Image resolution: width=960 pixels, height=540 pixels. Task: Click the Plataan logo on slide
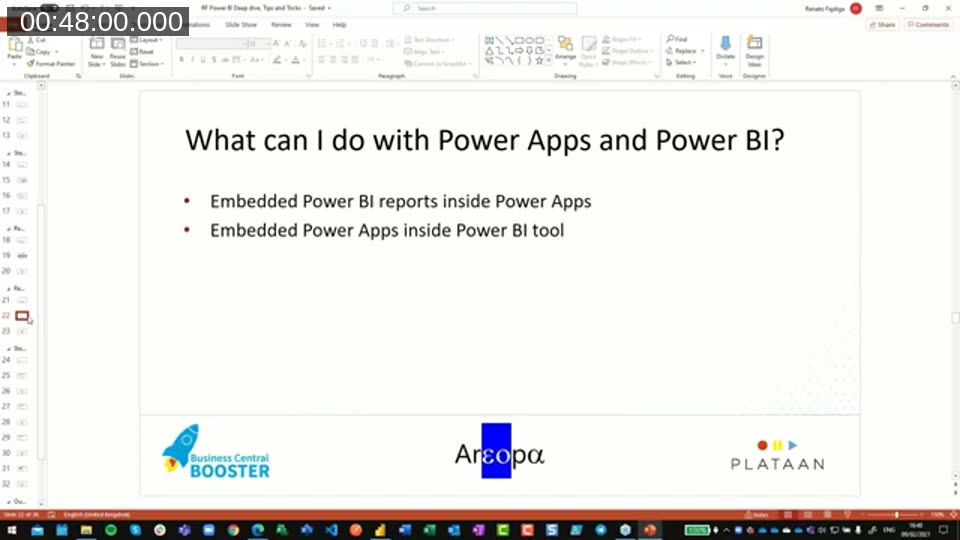(778, 455)
